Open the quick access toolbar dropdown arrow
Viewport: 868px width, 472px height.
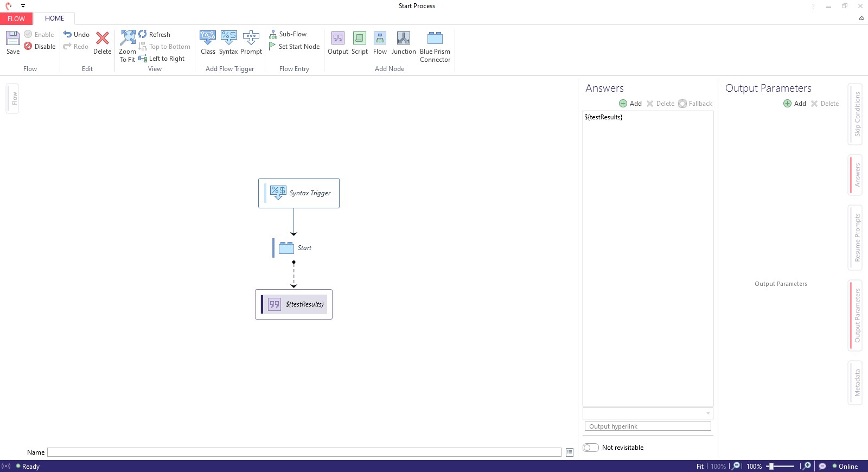point(23,6)
